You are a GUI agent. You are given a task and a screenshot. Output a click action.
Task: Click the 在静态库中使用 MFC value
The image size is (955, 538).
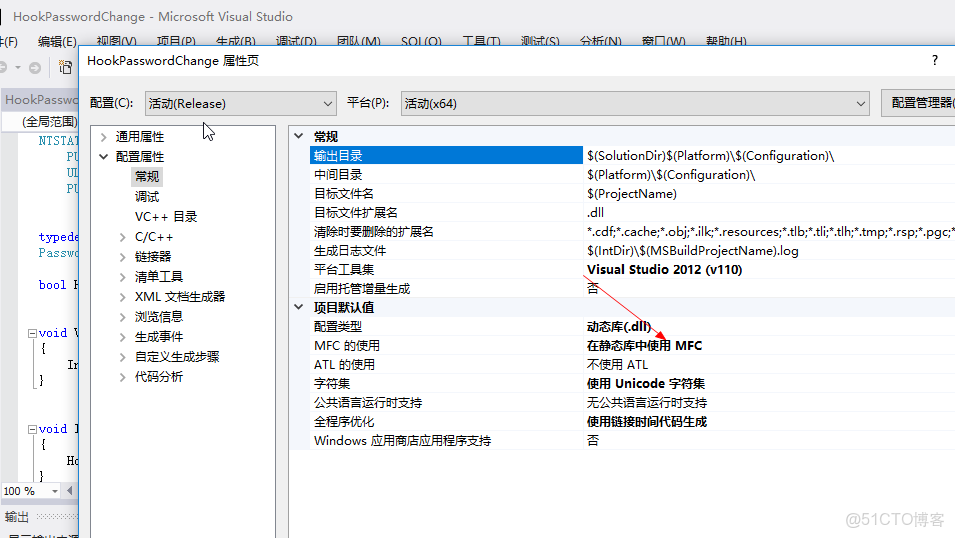click(x=644, y=345)
